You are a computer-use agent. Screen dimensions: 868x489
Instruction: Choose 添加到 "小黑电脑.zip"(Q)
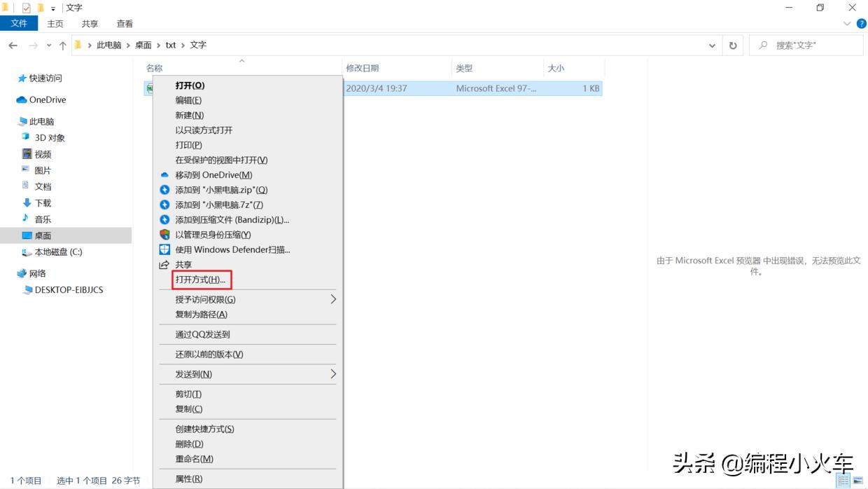[248, 190]
